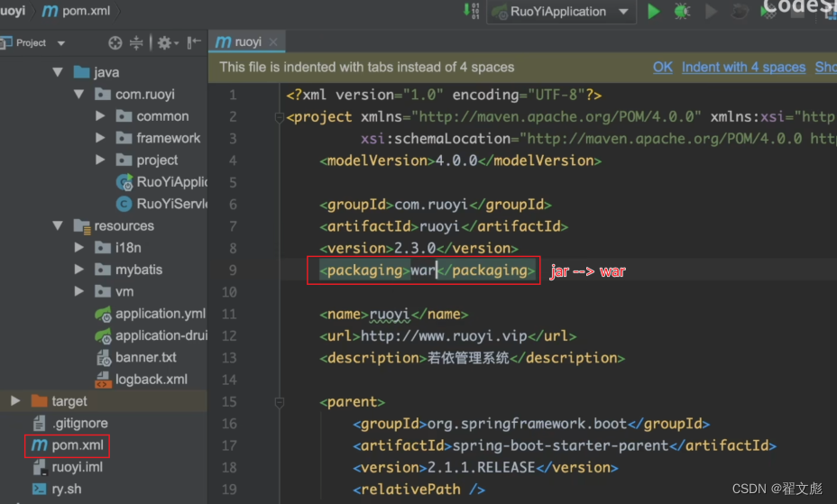
Task: Expand the target folder
Action: 15,400
